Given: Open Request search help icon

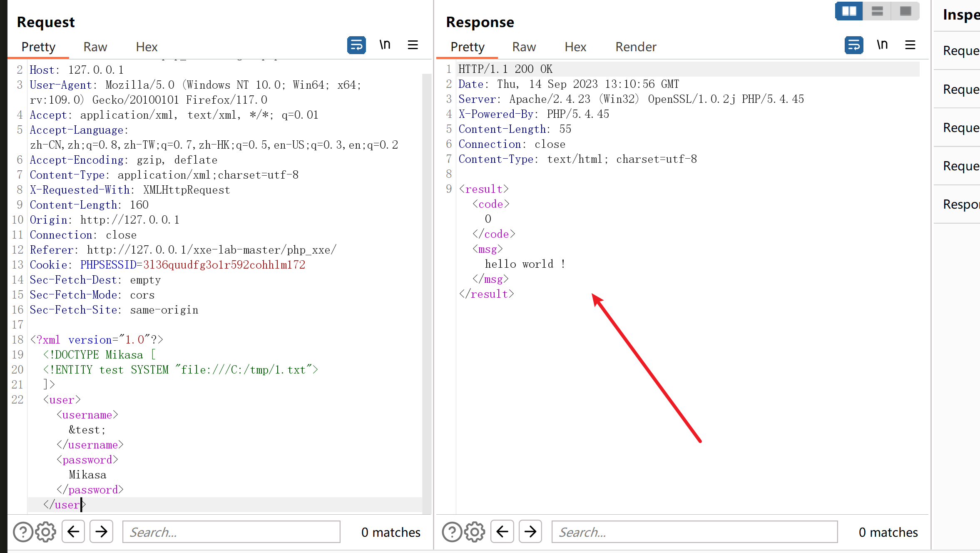Looking at the screenshot, I should click(x=23, y=532).
